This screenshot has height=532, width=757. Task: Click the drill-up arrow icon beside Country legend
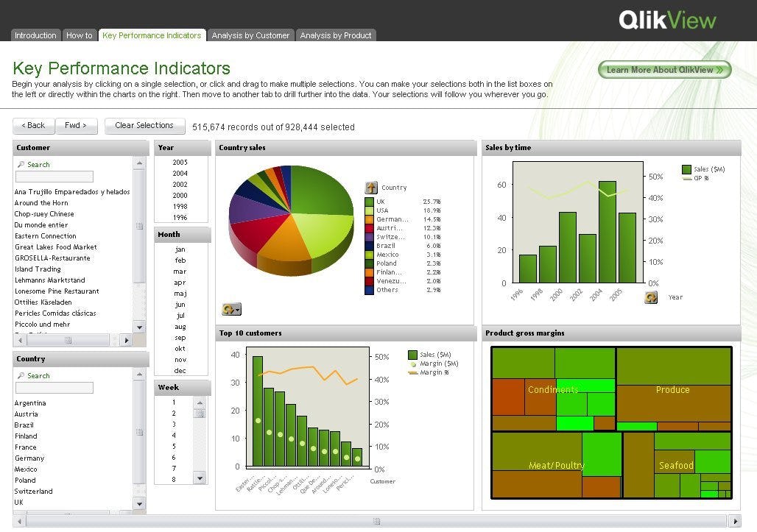click(x=371, y=188)
